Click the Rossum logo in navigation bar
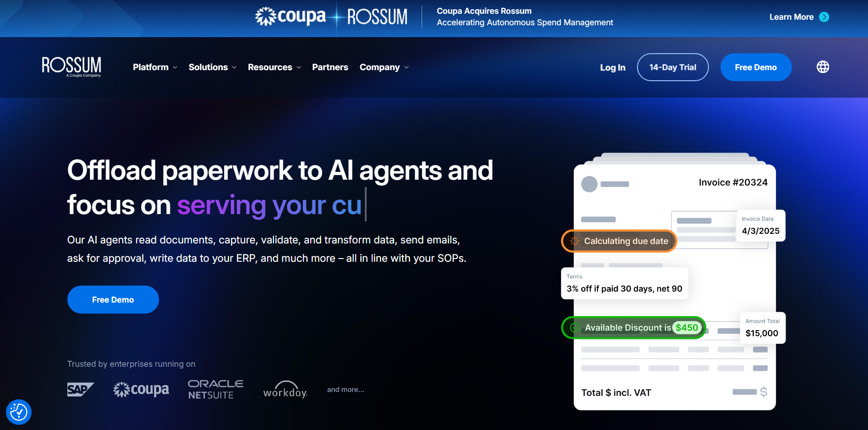The image size is (868, 430). pos(71,67)
